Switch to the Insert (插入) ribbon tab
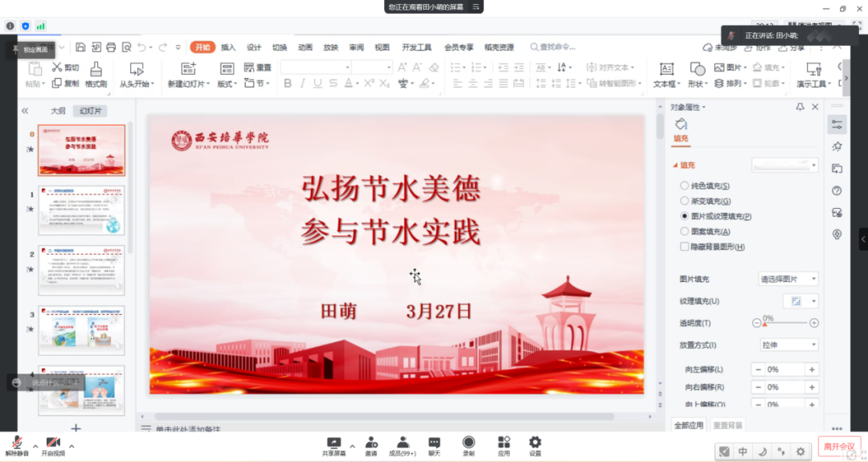This screenshot has height=462, width=868. point(228,47)
